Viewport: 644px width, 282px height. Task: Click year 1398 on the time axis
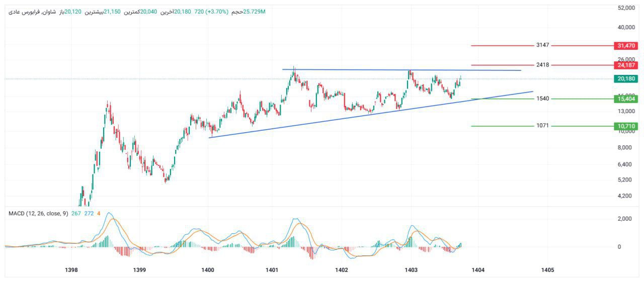coord(72,270)
